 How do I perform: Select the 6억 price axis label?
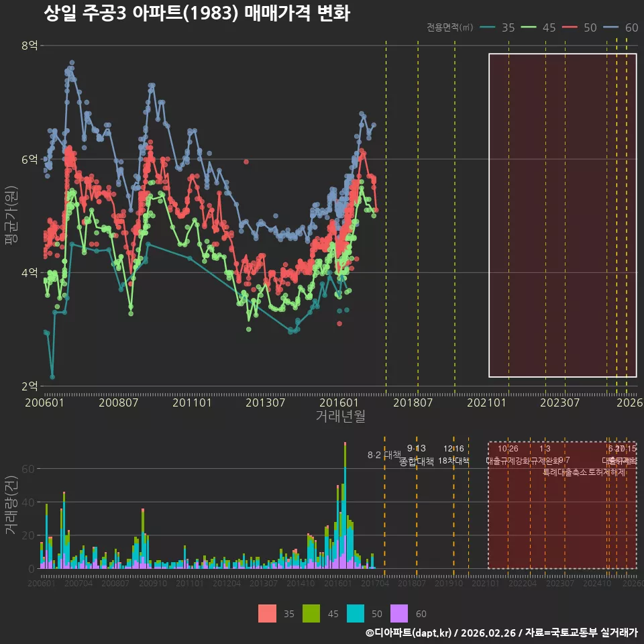[30, 159]
